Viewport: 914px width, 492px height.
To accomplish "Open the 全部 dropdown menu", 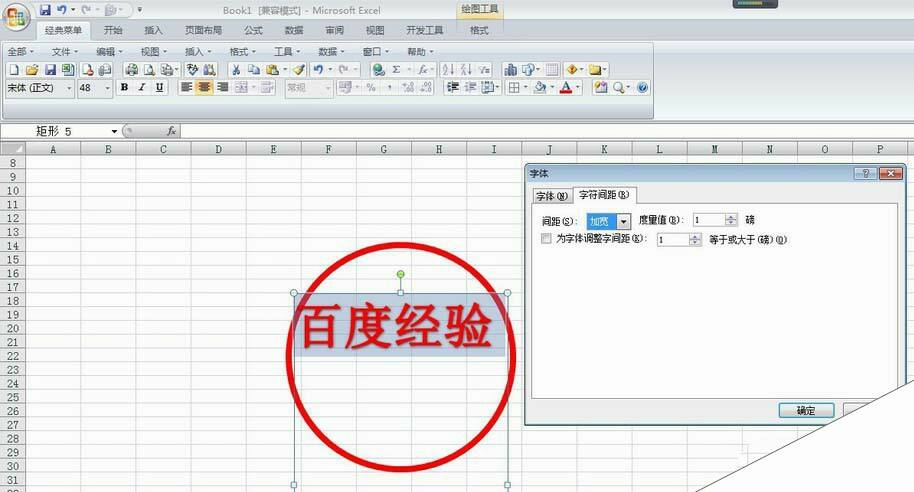I will click(x=20, y=52).
